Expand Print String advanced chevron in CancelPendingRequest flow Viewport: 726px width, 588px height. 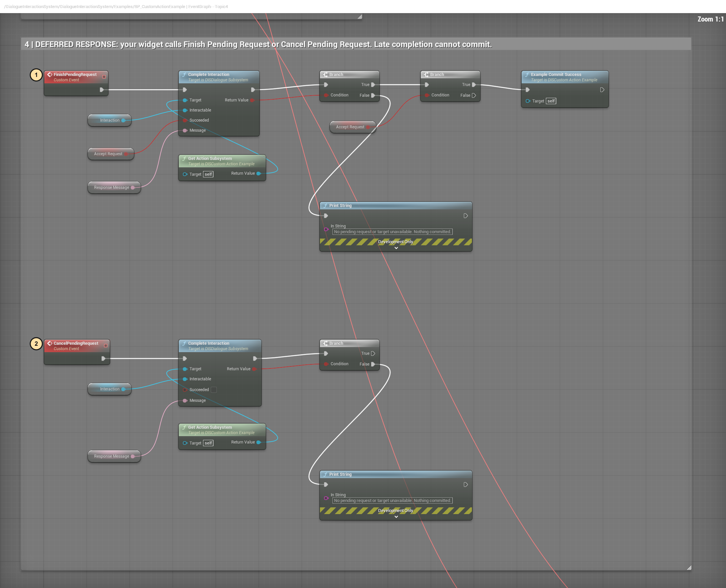[396, 516]
